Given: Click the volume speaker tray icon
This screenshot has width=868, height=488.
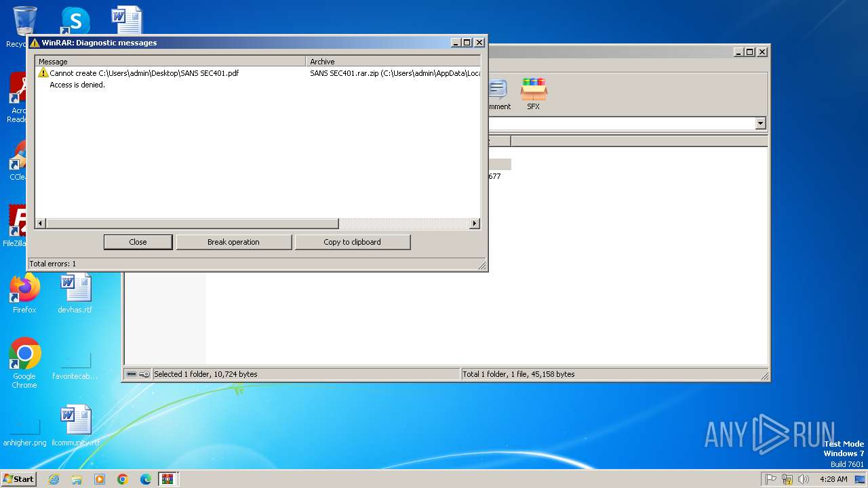Looking at the screenshot, I should click(x=804, y=479).
